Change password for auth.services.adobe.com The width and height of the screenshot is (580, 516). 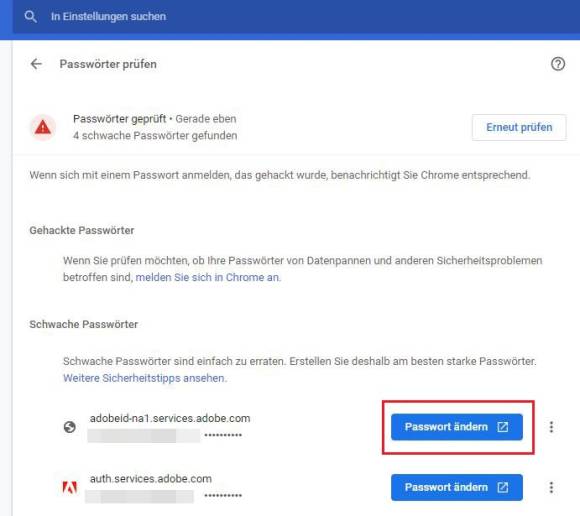click(457, 488)
